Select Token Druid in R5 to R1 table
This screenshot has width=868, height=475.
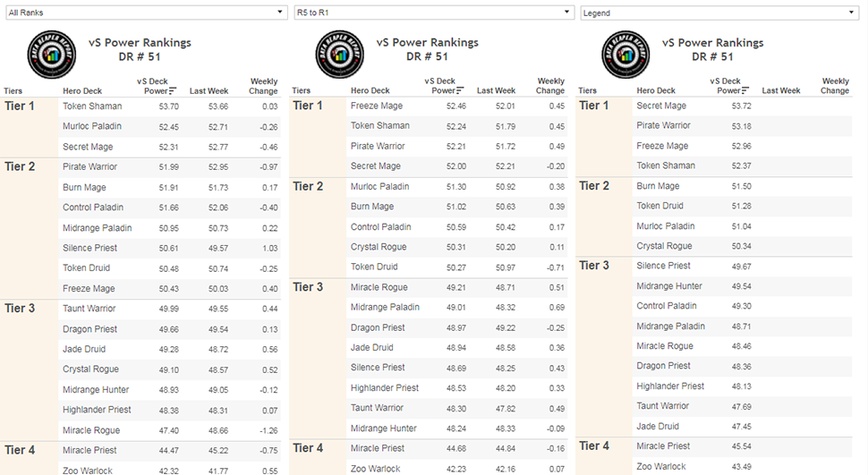point(374,267)
